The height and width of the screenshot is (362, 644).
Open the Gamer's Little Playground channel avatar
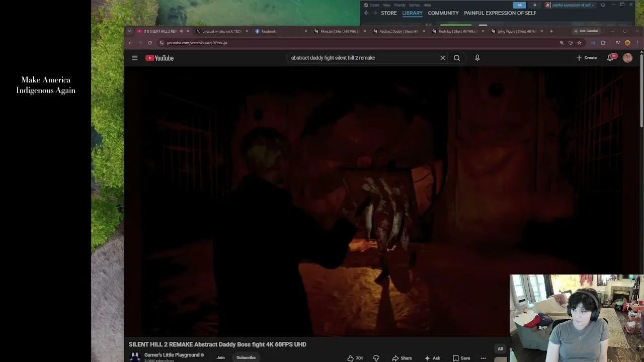click(135, 357)
